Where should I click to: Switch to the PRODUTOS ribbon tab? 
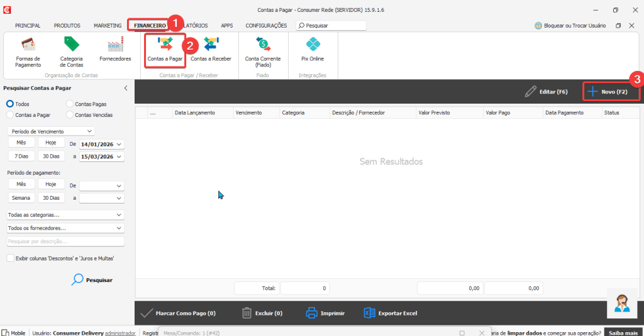pos(67,26)
